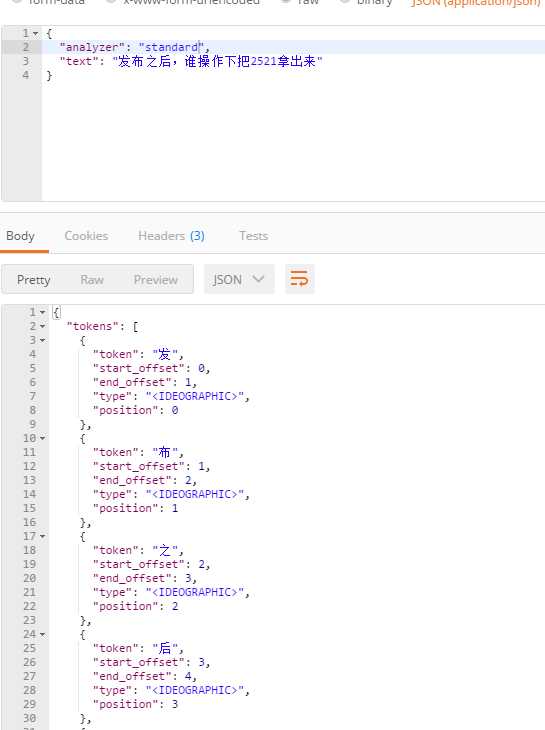Click the "type" IDEOGRAPHIC value on line 28
The width and height of the screenshot is (545, 730).
tap(195, 690)
